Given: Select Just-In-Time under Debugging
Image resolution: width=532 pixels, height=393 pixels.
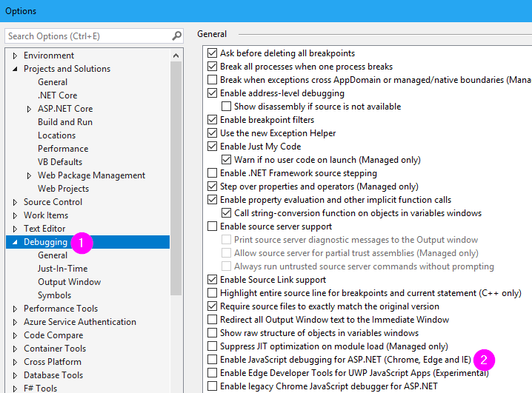Looking at the screenshot, I should point(63,269).
